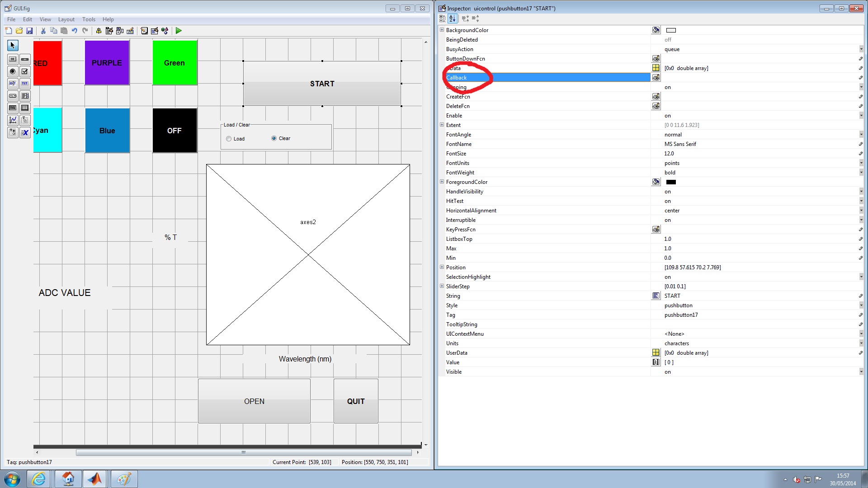Open the Style pushbutton dropdown arrow
The image size is (868, 488).
pos(861,305)
